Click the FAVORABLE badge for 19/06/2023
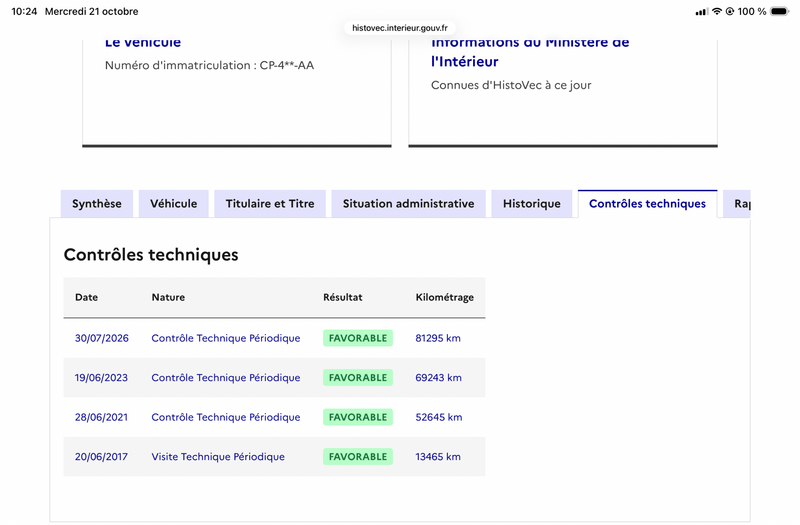This screenshot has width=800, height=525. (x=358, y=378)
